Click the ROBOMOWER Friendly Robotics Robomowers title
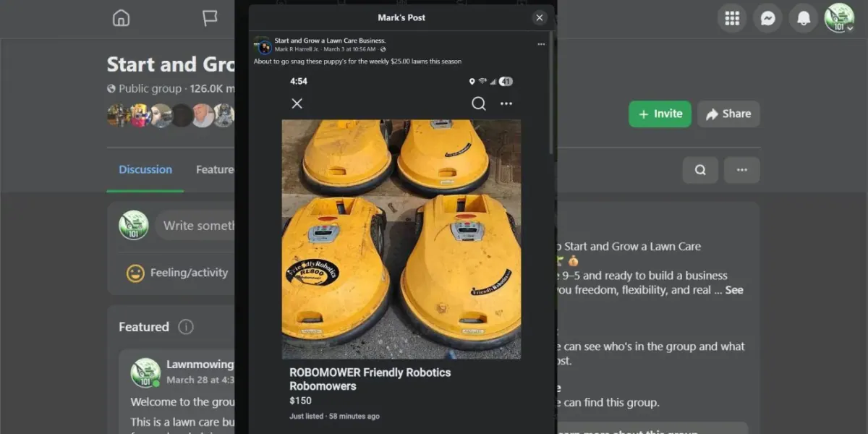 pos(370,379)
